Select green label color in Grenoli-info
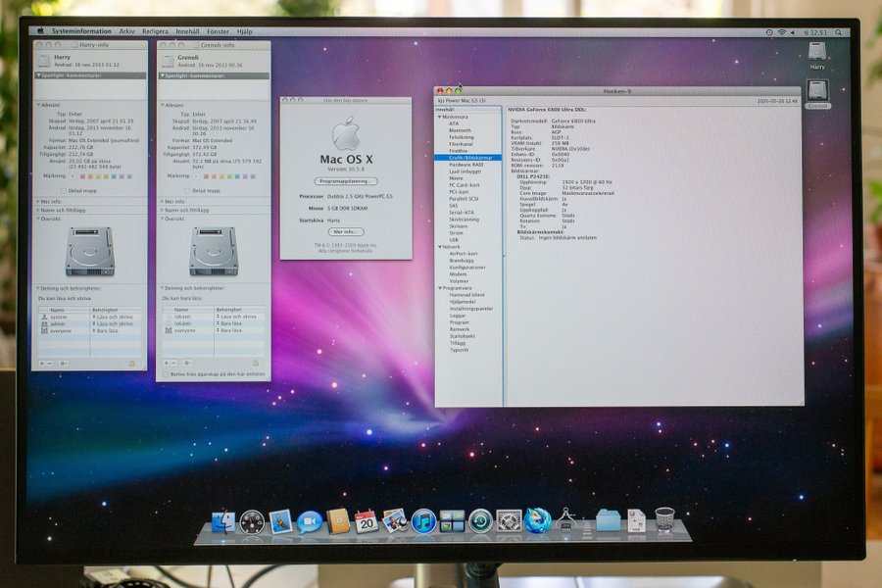The image size is (882, 588). click(x=229, y=176)
